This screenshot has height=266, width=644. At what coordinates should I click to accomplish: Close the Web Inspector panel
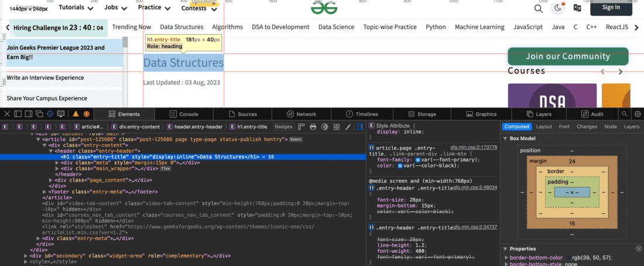click(x=7, y=114)
